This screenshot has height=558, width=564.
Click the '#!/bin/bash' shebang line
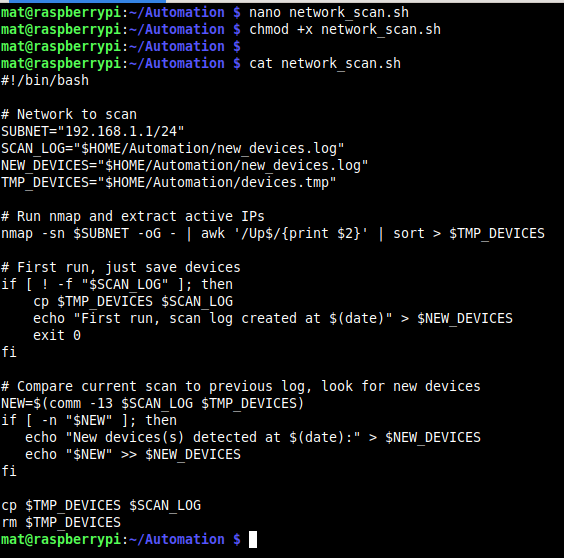click(x=45, y=80)
